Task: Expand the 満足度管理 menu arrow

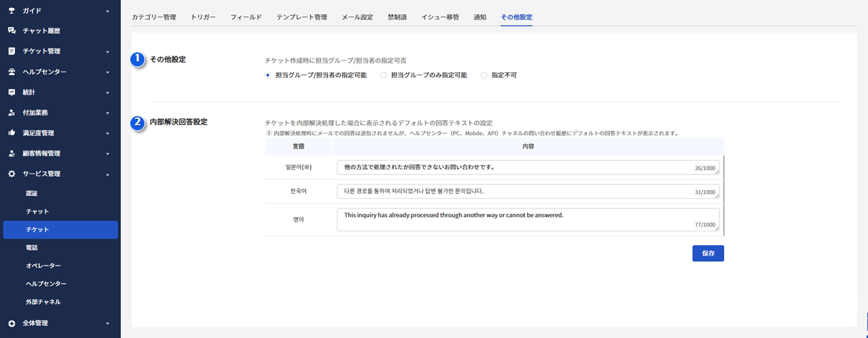Action: [108, 132]
